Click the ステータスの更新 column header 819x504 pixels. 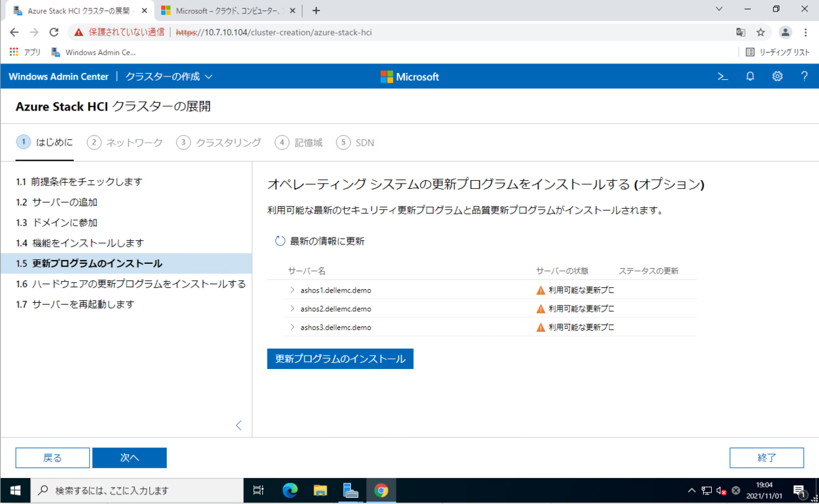(648, 271)
